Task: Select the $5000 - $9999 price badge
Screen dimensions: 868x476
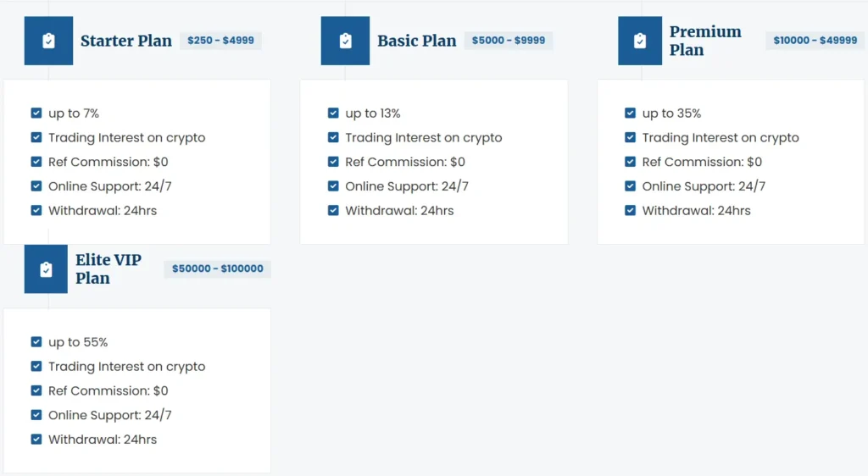Action: tap(509, 41)
